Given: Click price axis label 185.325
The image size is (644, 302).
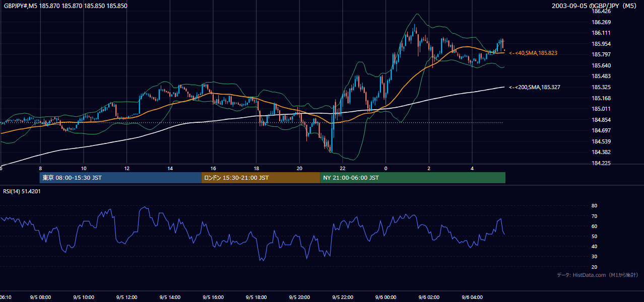Looking at the screenshot, I should pos(601,87).
